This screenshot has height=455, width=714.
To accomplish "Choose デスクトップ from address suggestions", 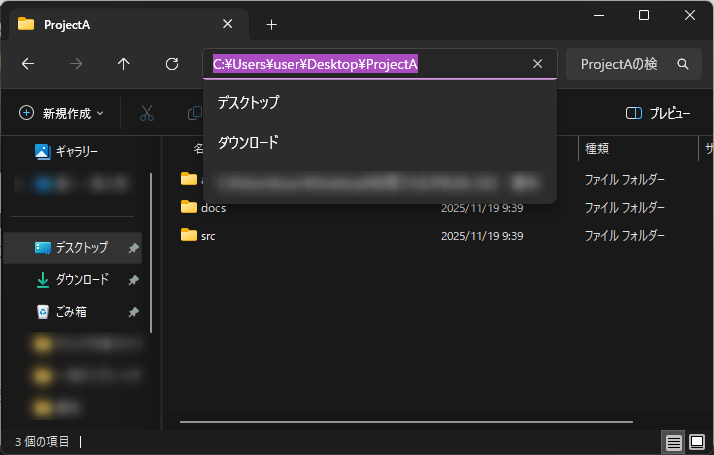I will (249, 102).
